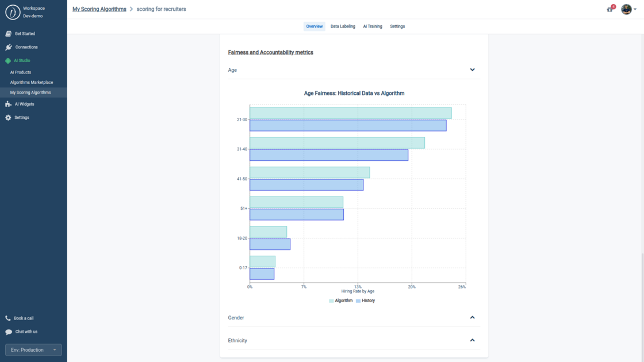Click the workspace logo icon
Viewport: 644px width, 362px height.
[13, 12]
